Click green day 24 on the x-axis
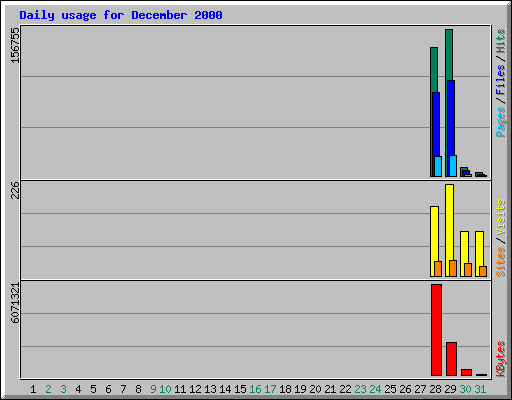The height and width of the screenshot is (400, 512). coord(375,389)
